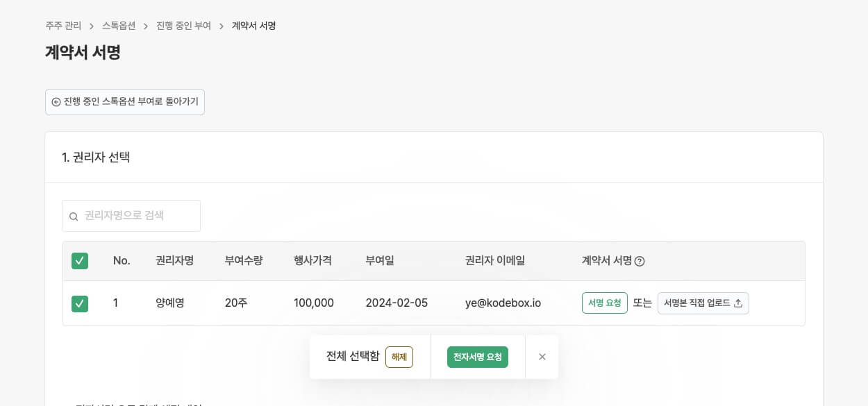This screenshot has height=406, width=868.
Task: Click chevron after 스톡옵션 breadcrumb
Action: pyautogui.click(x=146, y=26)
